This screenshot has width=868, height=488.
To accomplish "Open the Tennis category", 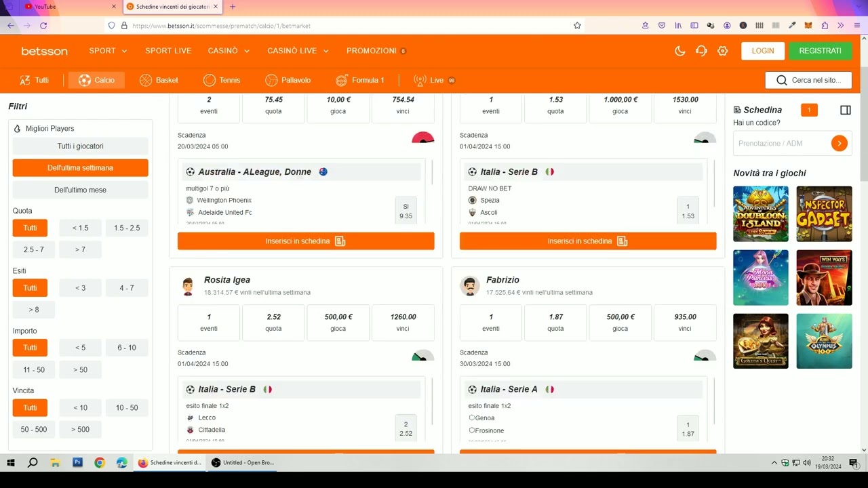I will coord(222,80).
